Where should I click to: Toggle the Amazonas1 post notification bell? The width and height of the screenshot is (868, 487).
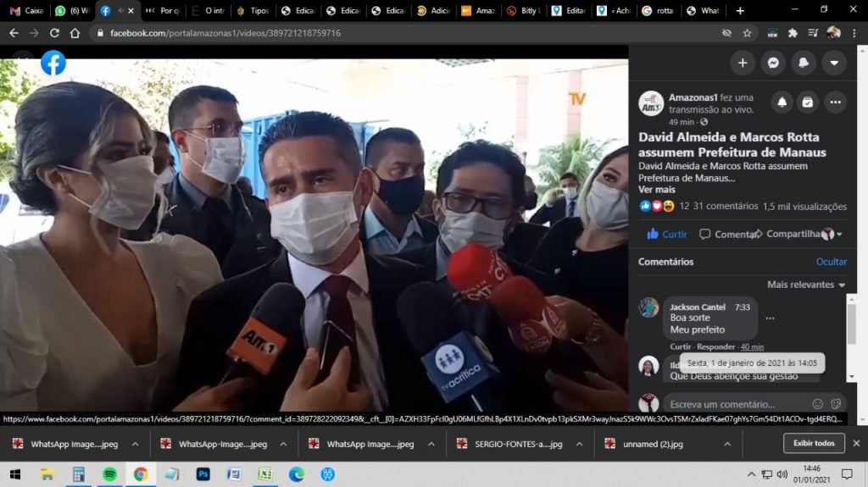coord(782,102)
